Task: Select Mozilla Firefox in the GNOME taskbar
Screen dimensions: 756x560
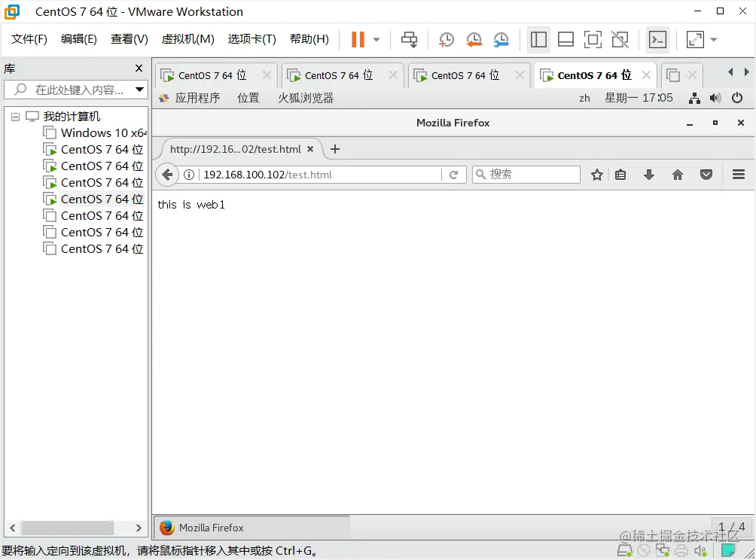Action: point(252,528)
